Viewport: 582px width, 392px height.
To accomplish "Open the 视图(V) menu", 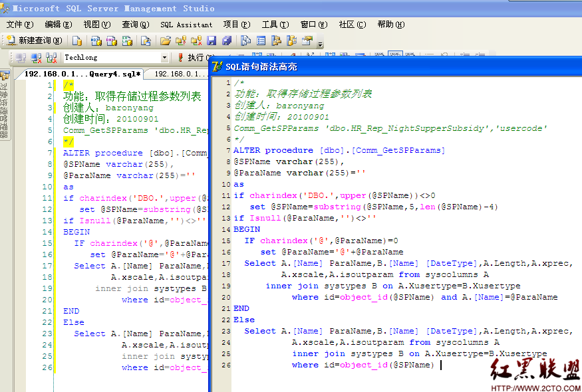I will coord(97,25).
